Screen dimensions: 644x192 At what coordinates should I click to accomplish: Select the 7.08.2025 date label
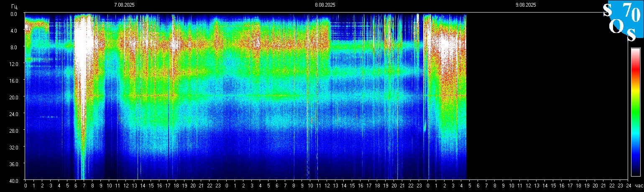pos(124,5)
